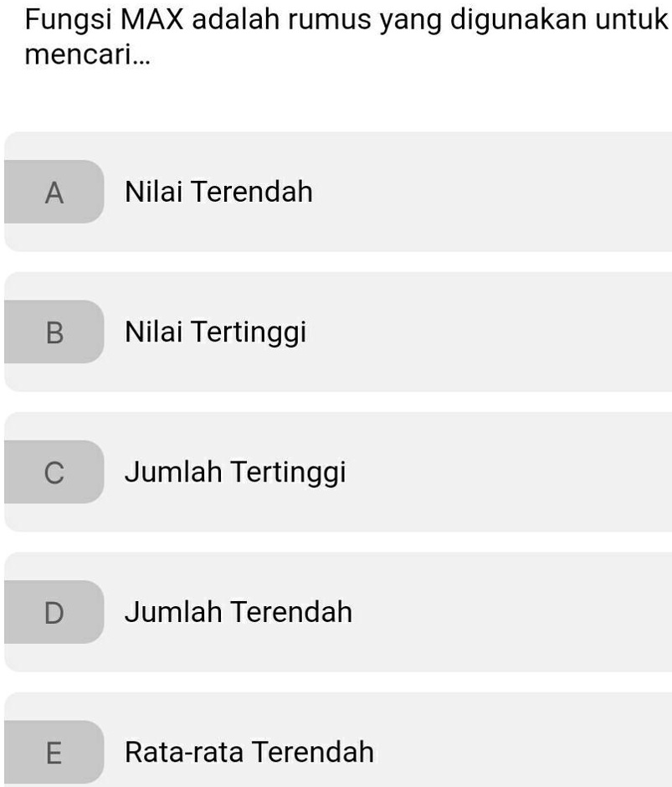Tap the letter C circle badge
The height and width of the screenshot is (787, 672).
pyautogui.click(x=54, y=471)
